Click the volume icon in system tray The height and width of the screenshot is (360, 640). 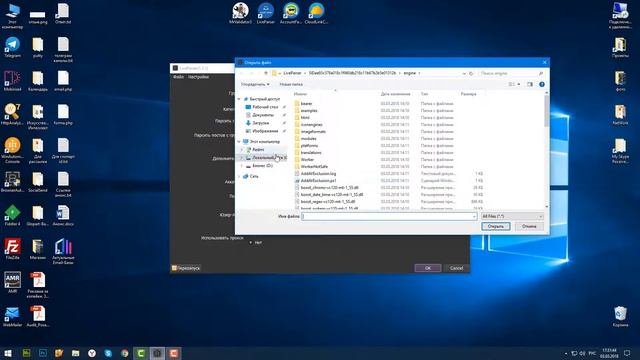click(x=582, y=353)
